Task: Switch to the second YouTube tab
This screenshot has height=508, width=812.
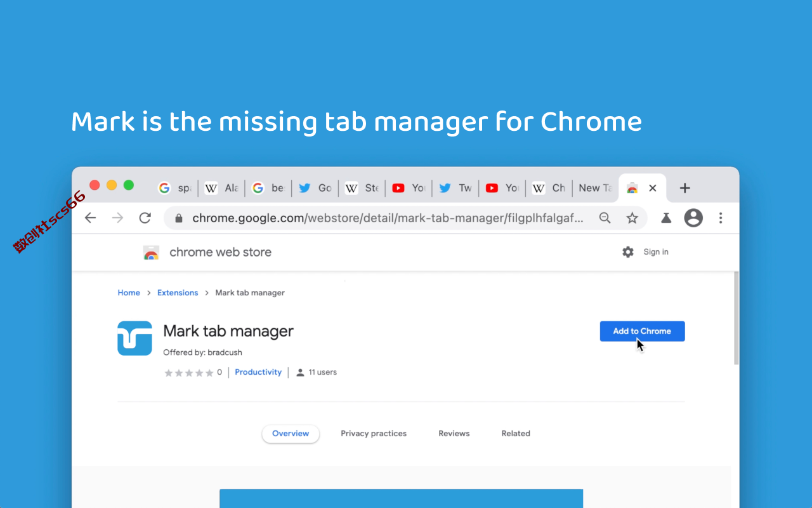Action: pos(502,188)
